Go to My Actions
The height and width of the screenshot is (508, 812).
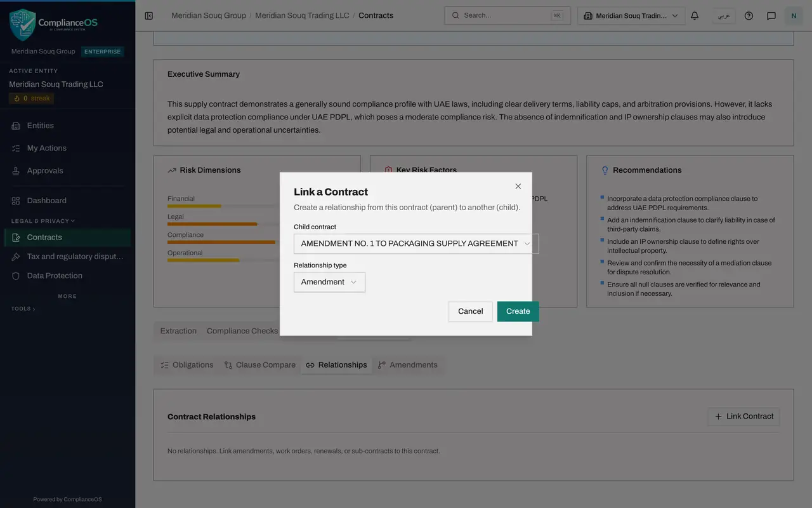click(x=68, y=148)
